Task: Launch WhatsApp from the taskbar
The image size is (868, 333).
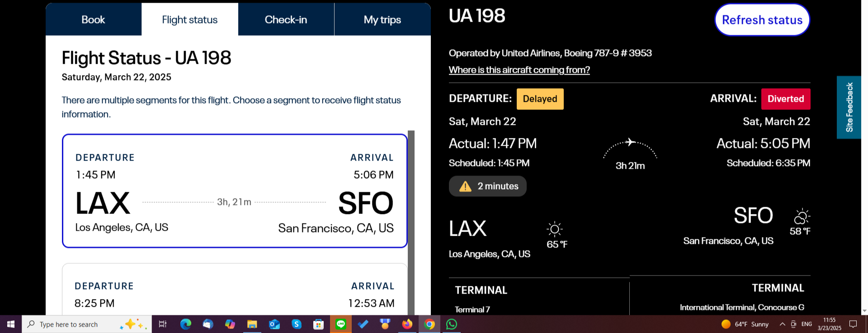Action: coord(452,324)
